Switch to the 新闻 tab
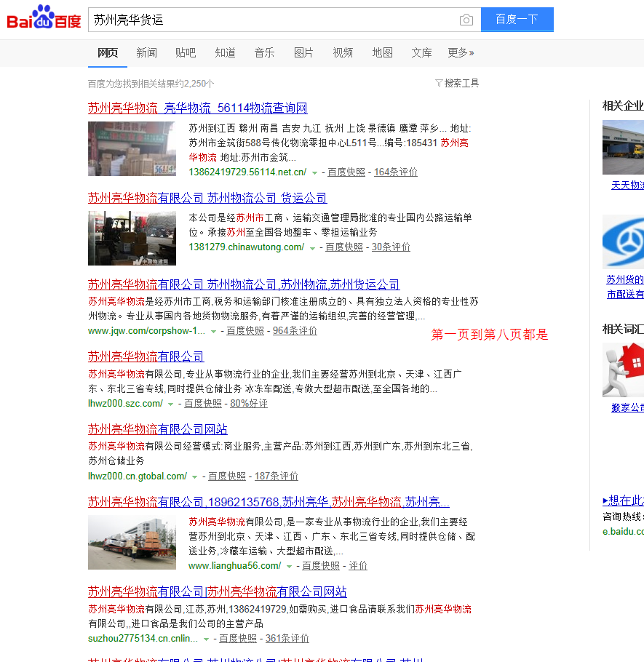 click(x=146, y=53)
